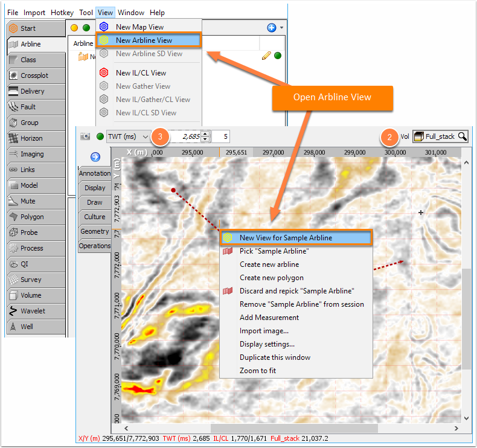Choose New Arbline View menu entry
Image resolution: width=477 pixels, height=448 pixels.
[149, 40]
